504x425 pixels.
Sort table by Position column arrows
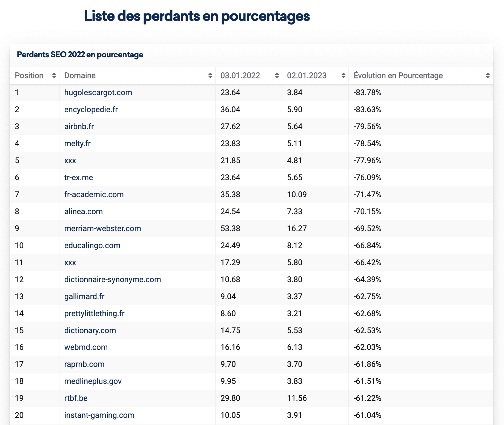click(x=54, y=75)
